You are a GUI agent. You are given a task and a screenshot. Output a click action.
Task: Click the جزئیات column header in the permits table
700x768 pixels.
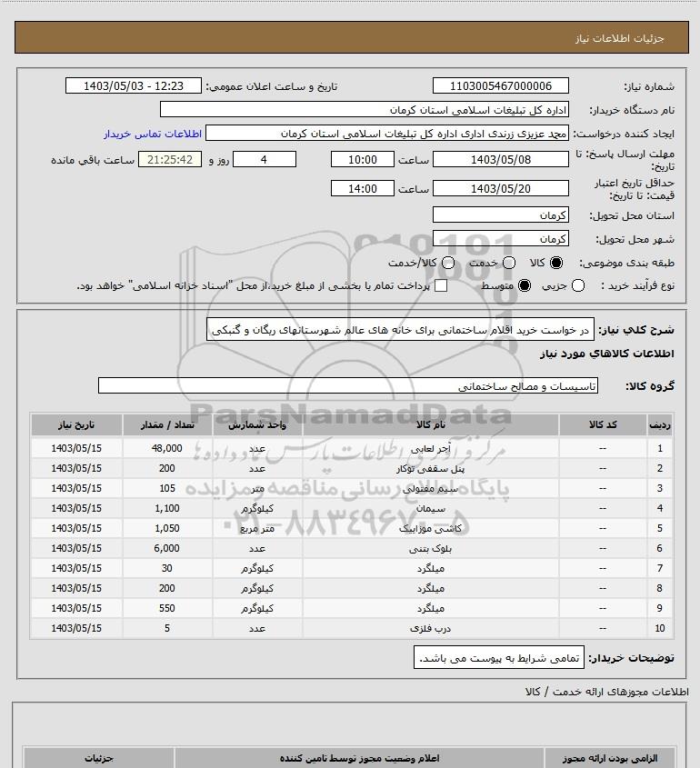pos(99,758)
